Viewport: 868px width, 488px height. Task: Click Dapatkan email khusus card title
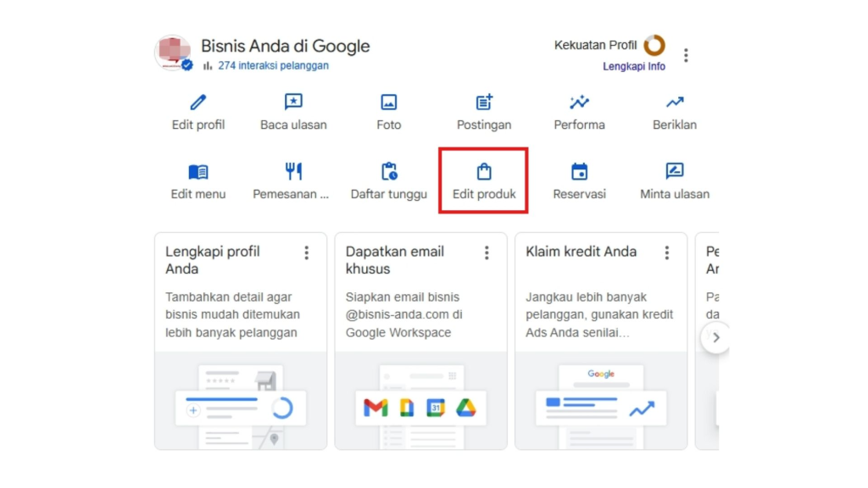tap(395, 260)
